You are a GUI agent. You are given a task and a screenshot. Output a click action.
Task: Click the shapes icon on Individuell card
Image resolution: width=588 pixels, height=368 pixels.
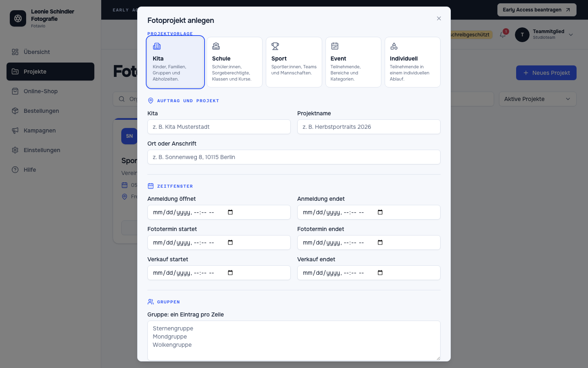pos(394,46)
